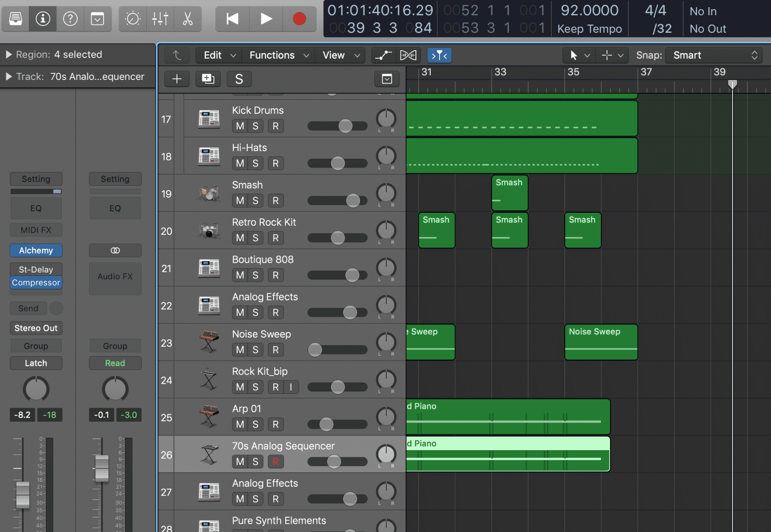771x532 pixels.
Task: Open Quick Help question mark icon
Action: 70,19
